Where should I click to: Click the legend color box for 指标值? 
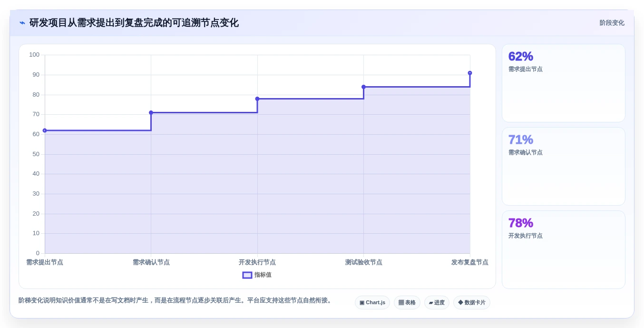point(247,275)
